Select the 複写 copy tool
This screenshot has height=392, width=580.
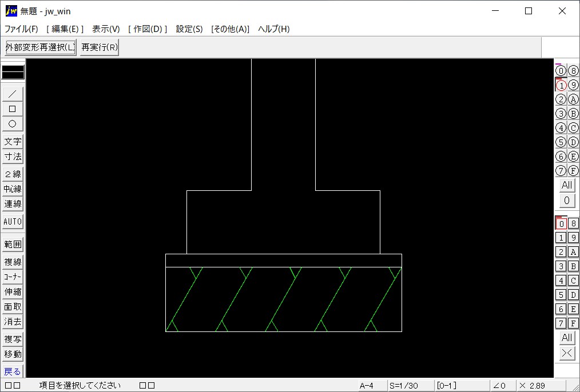13,339
